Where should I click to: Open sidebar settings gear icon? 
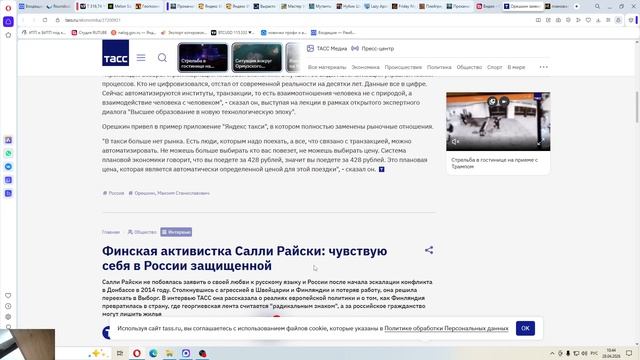tap(8, 317)
